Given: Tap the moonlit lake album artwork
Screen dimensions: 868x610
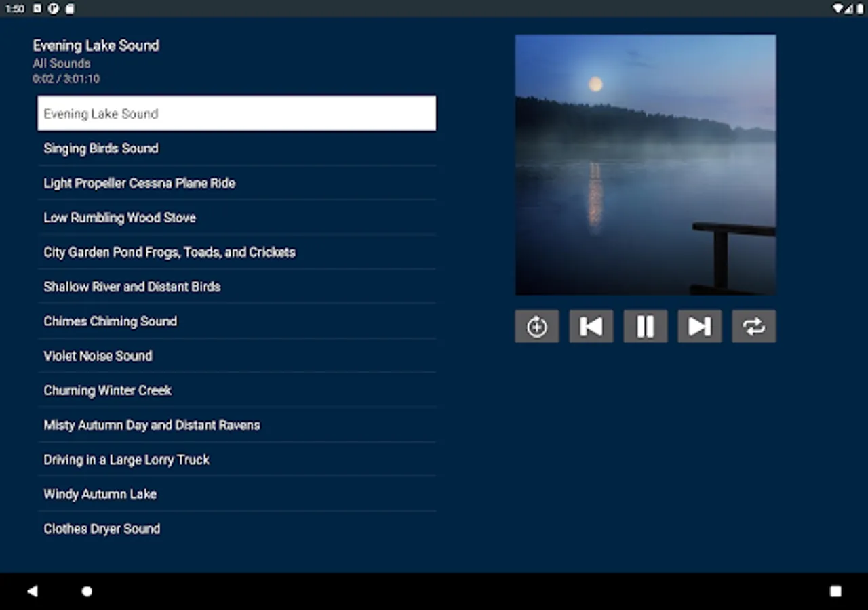Looking at the screenshot, I should [646, 163].
